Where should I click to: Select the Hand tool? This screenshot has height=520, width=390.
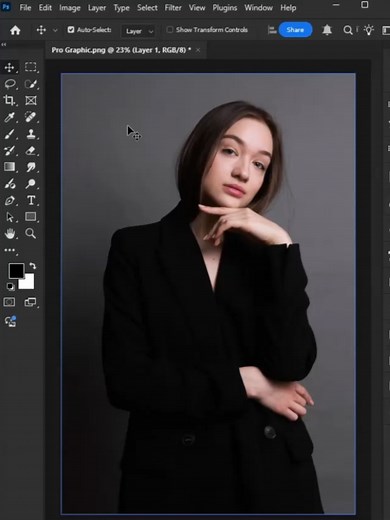[10, 233]
